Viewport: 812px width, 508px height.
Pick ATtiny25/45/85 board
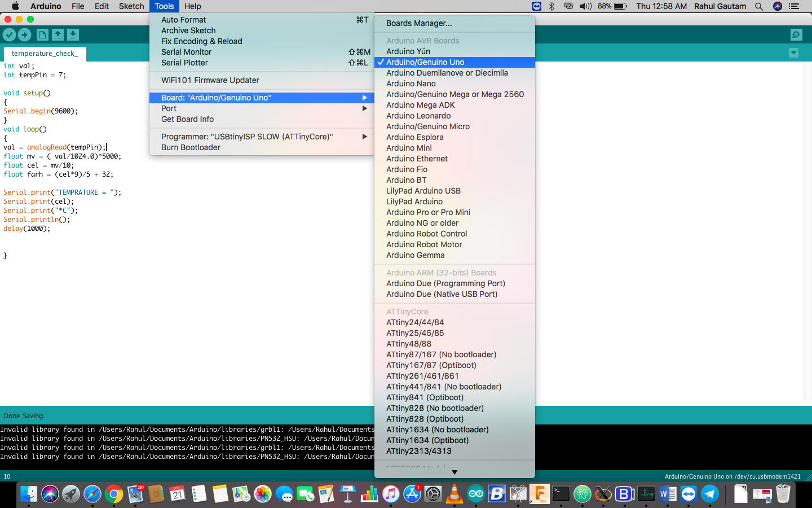[454, 333]
